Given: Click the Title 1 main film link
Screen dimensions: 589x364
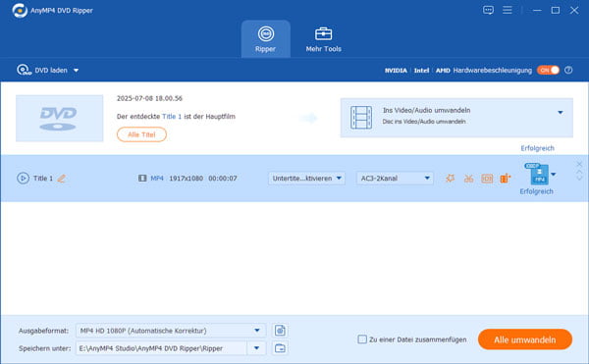Looking at the screenshot, I should pos(172,117).
